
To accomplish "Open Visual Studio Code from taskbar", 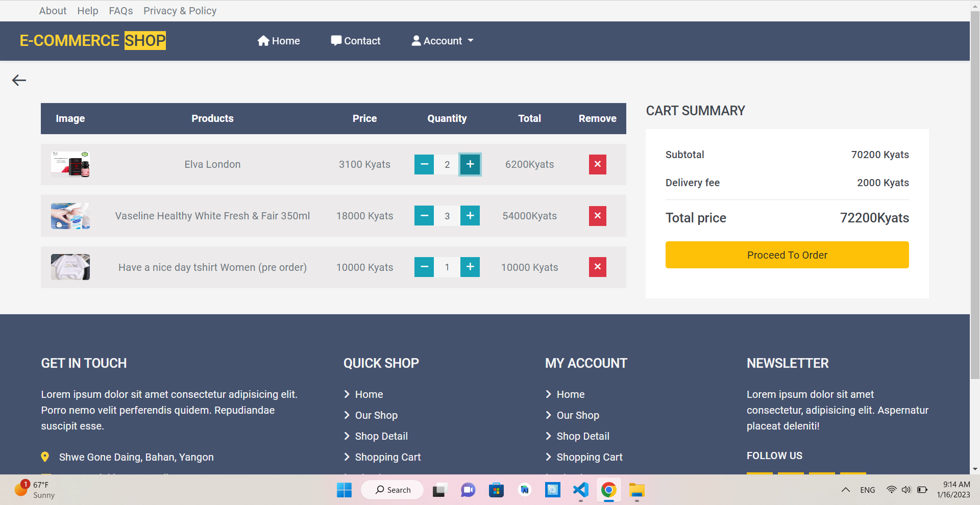I will coord(580,490).
